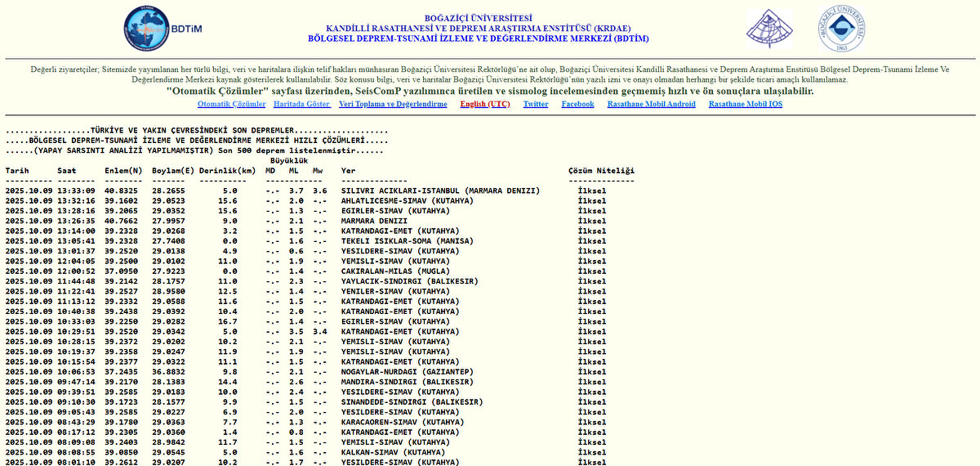Open the Twitter link

pyautogui.click(x=536, y=104)
